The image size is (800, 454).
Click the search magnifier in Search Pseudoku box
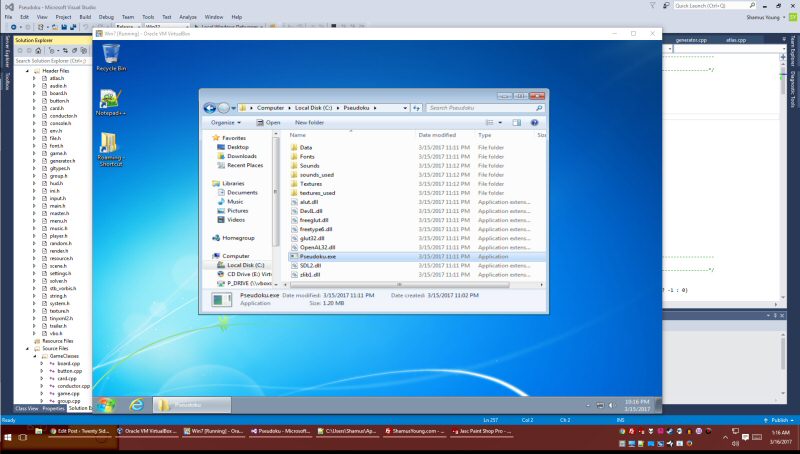tap(539, 108)
